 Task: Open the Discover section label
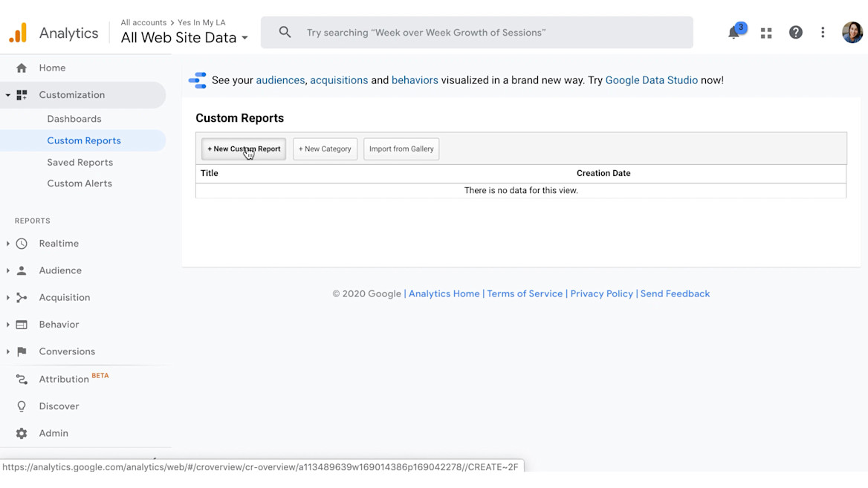[59, 406]
